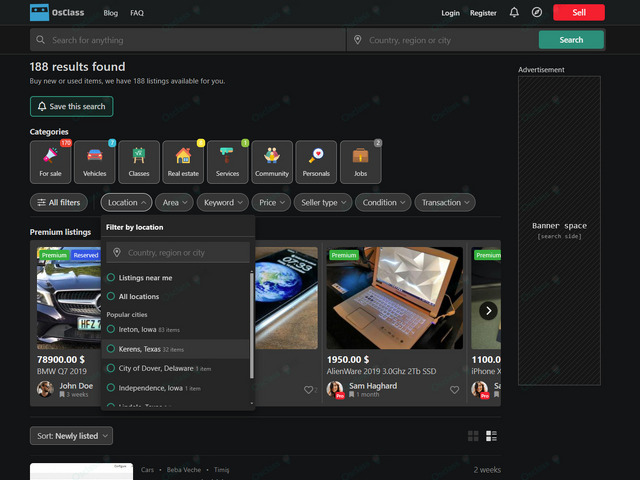Focus the Search for anything input
This screenshot has width=640, height=480.
(x=188, y=40)
